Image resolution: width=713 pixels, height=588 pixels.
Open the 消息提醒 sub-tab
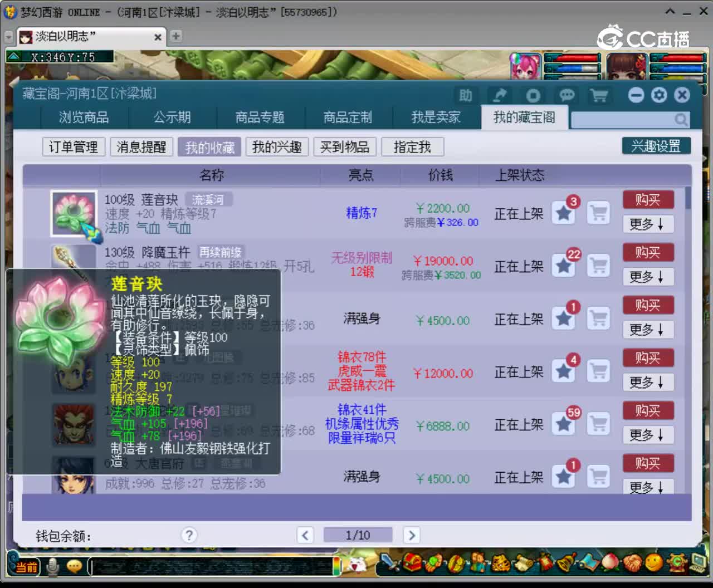point(141,147)
